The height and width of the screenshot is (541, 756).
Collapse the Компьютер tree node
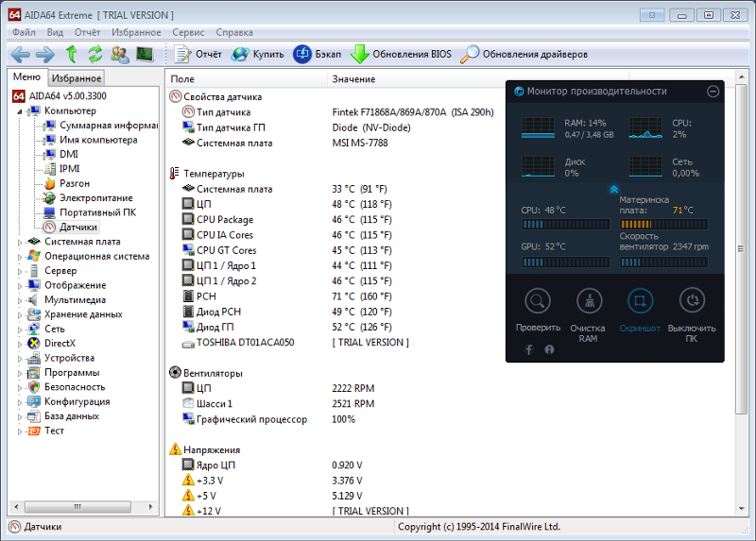click(20, 111)
